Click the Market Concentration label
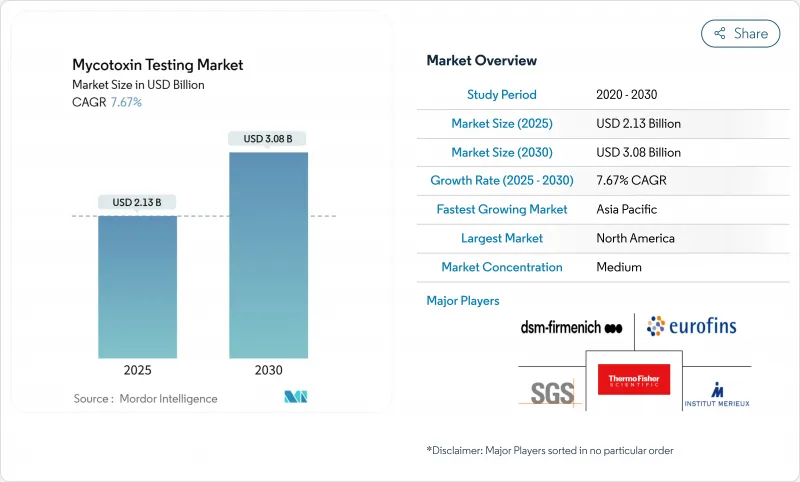This screenshot has height=482, width=800. [502, 267]
